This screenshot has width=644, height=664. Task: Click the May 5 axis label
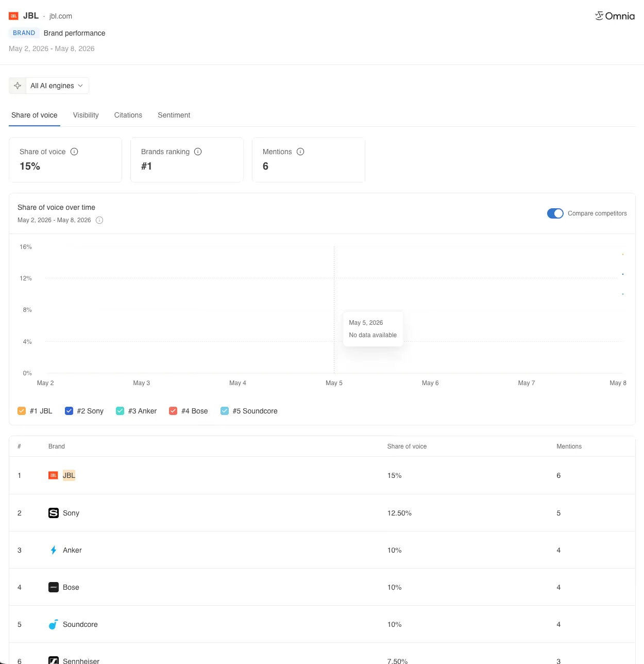point(334,383)
